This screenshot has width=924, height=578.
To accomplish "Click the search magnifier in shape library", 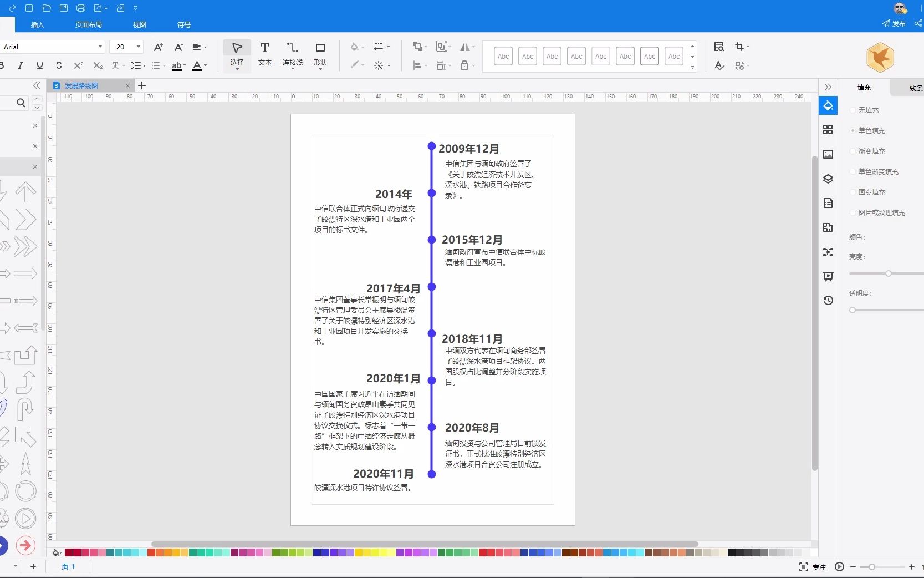I will tap(21, 103).
